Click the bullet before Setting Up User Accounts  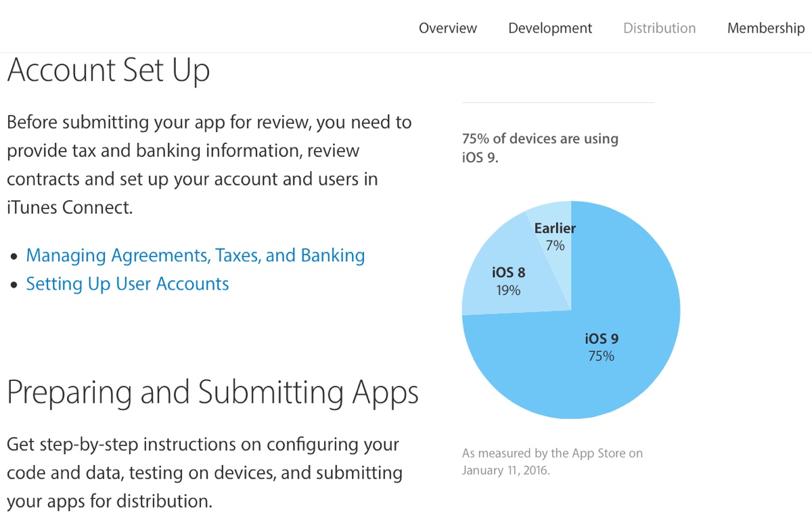point(15,286)
